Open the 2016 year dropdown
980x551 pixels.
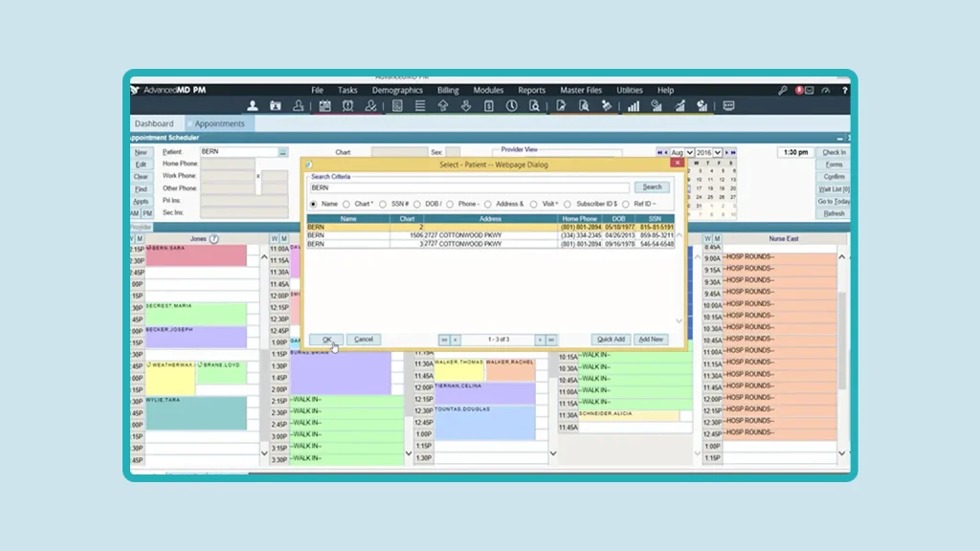click(x=709, y=153)
